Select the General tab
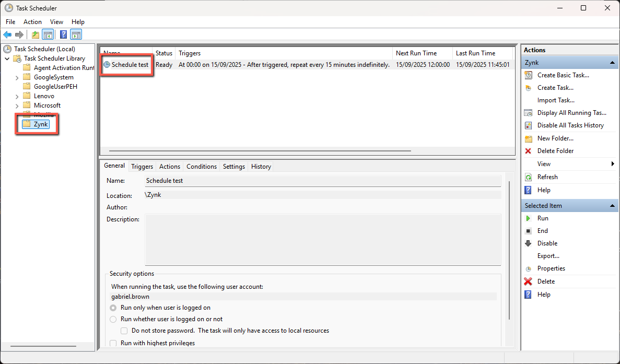Screen dimensions: 620x364 114,166
